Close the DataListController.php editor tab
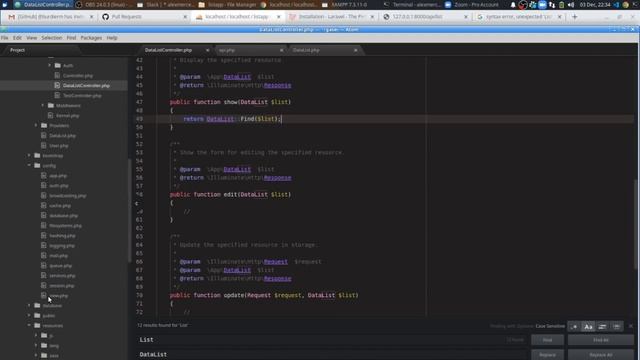640x360 pixels. pos(207,50)
